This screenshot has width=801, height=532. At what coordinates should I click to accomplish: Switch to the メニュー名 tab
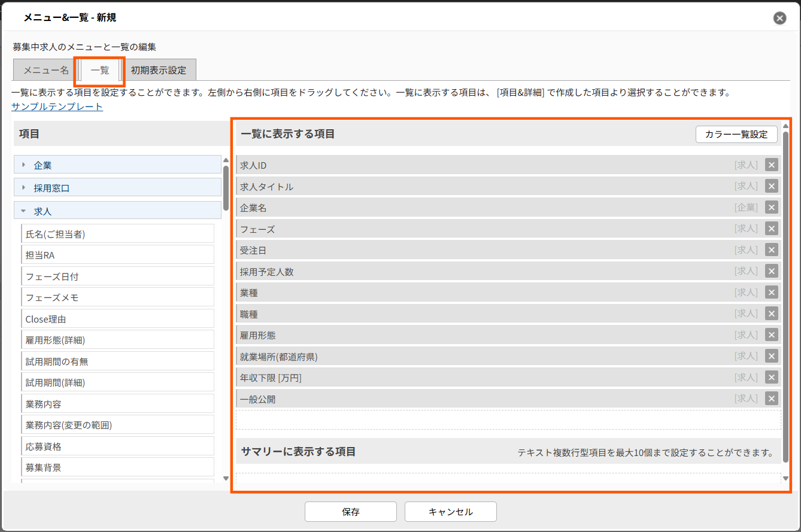tap(46, 70)
